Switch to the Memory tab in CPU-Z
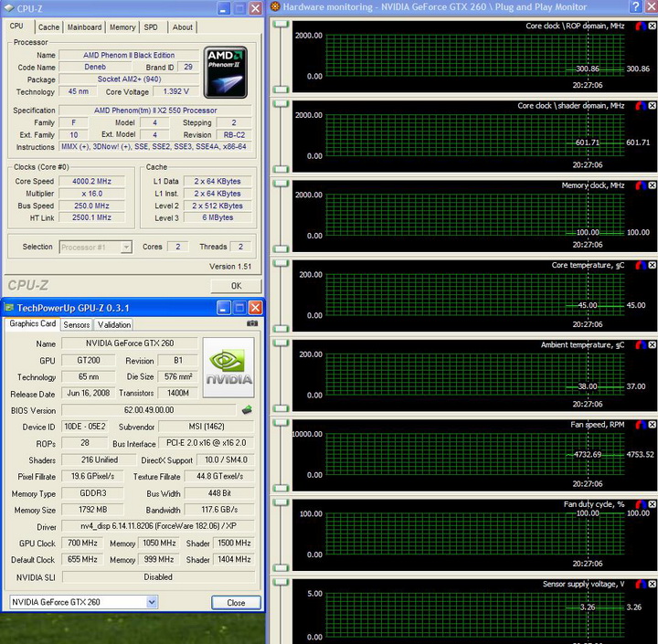 click(122, 27)
